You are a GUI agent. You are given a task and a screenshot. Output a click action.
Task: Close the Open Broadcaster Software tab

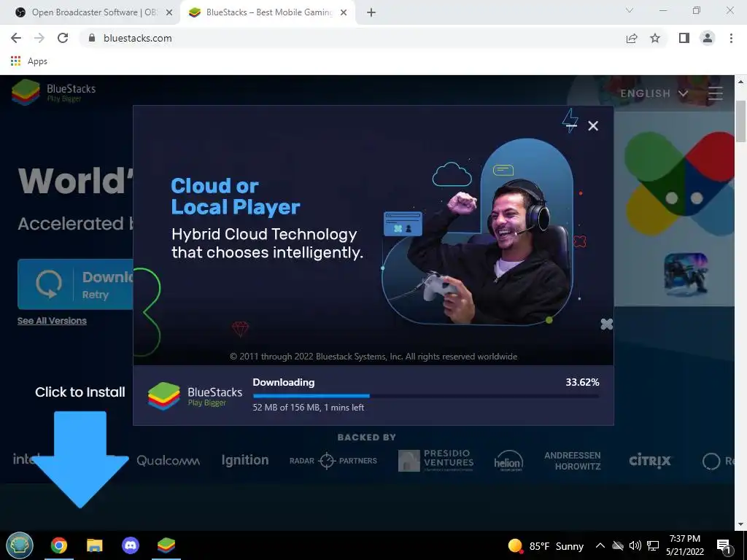click(x=169, y=12)
